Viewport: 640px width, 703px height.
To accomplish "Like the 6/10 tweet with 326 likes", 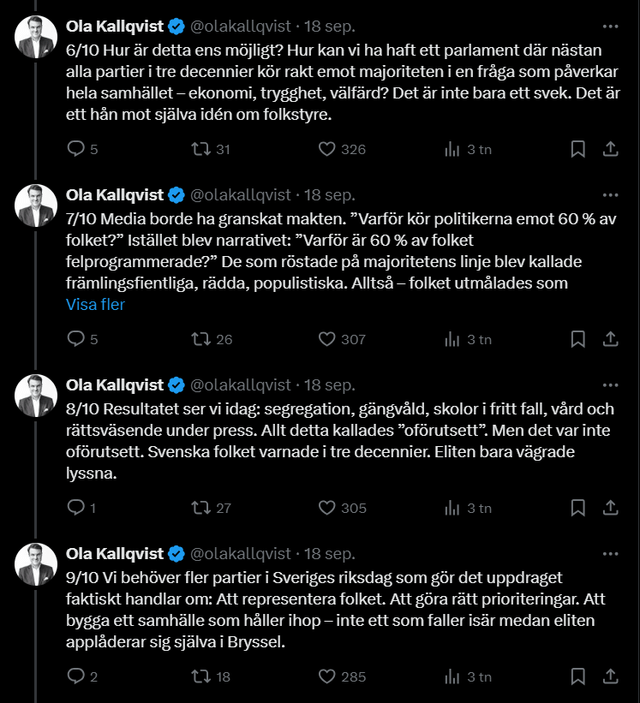I will [x=326, y=149].
